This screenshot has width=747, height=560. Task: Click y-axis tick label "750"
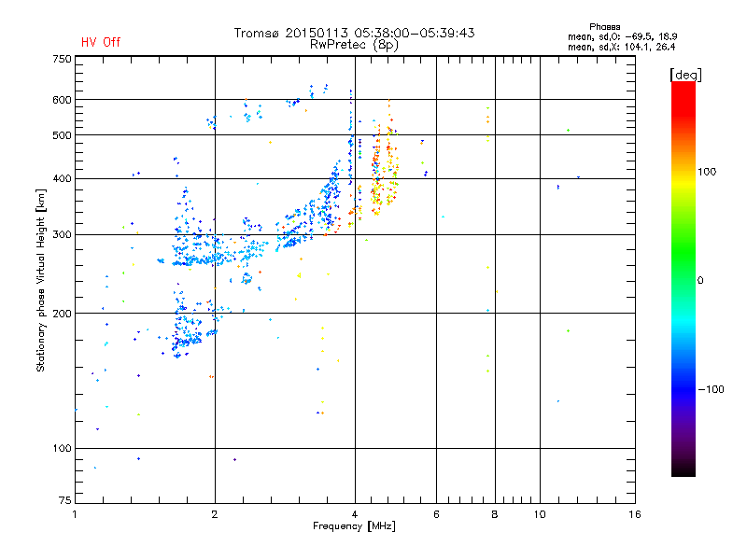pyautogui.click(x=62, y=59)
